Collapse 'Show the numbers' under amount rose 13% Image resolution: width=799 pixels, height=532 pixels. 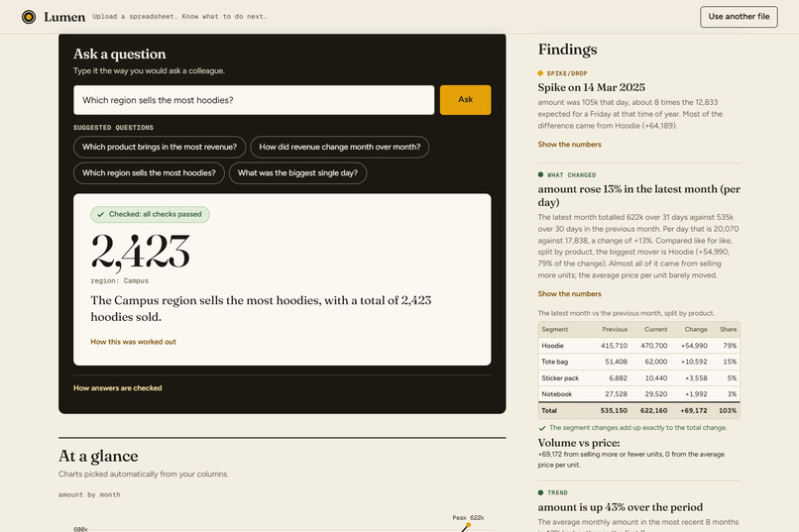[569, 294]
